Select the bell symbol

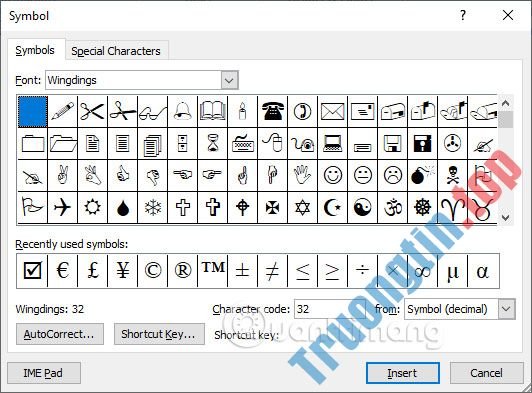tap(182, 111)
